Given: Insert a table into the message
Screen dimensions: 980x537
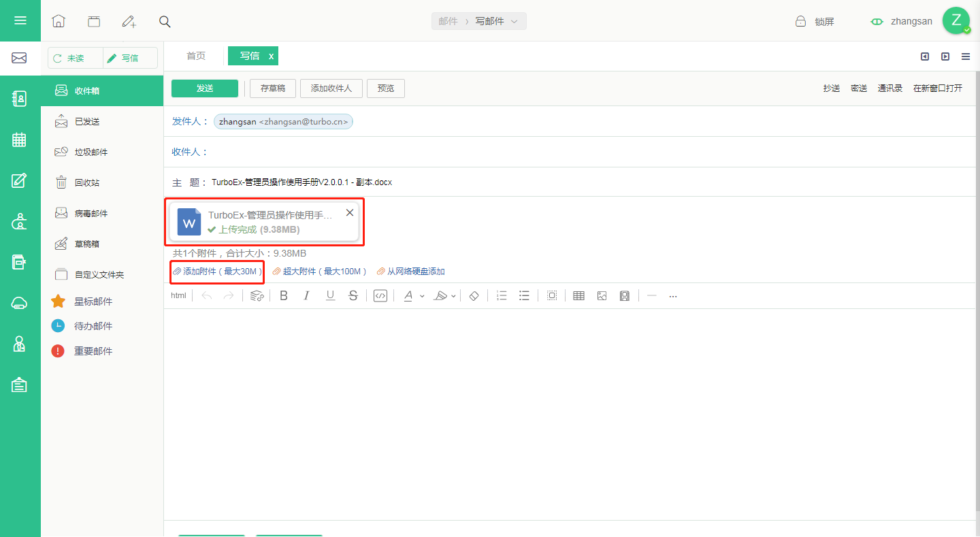Looking at the screenshot, I should coord(578,295).
